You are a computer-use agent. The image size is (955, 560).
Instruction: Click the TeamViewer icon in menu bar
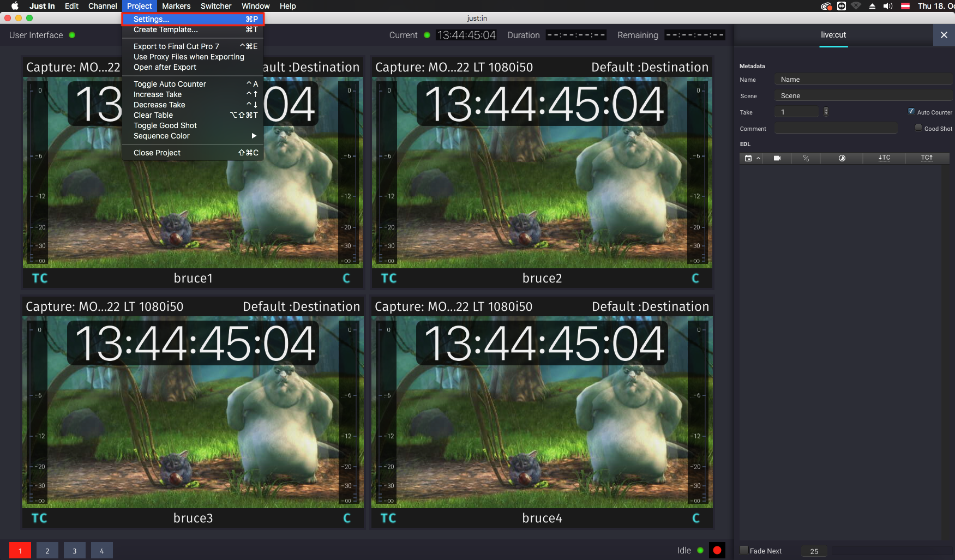[842, 6]
